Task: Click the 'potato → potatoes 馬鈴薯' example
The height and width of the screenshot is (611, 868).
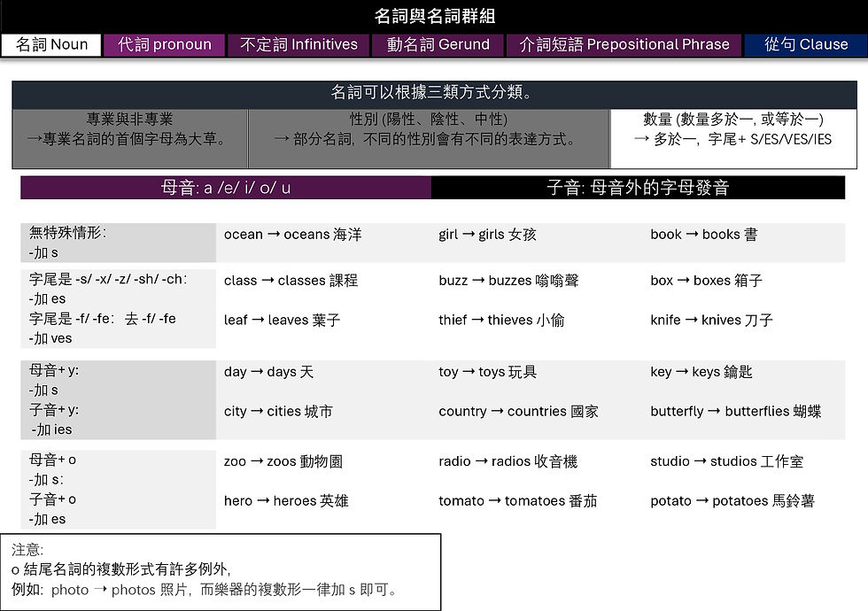Action: pyautogui.click(x=732, y=501)
